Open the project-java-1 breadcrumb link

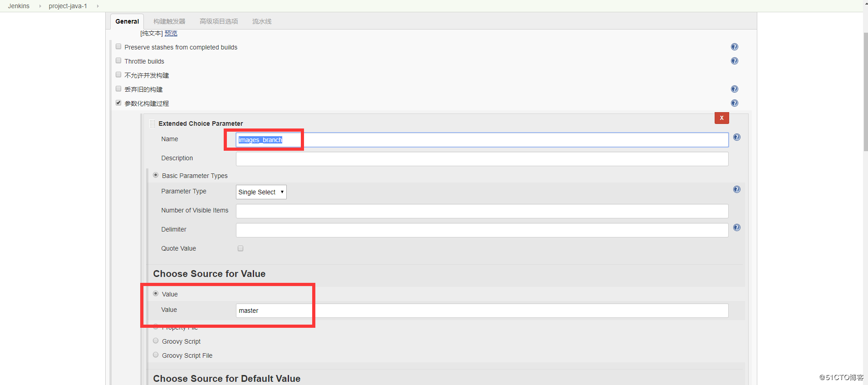[68, 6]
